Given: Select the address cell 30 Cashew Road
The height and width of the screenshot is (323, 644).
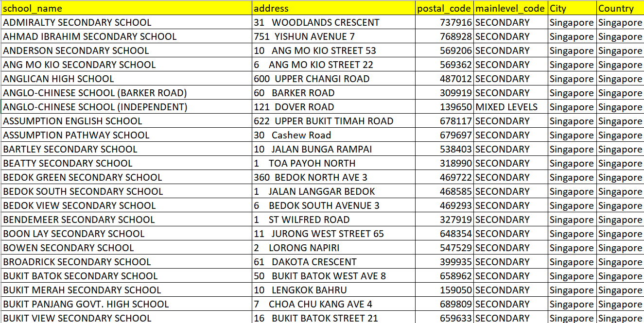Looking at the screenshot, I should coord(333,135).
